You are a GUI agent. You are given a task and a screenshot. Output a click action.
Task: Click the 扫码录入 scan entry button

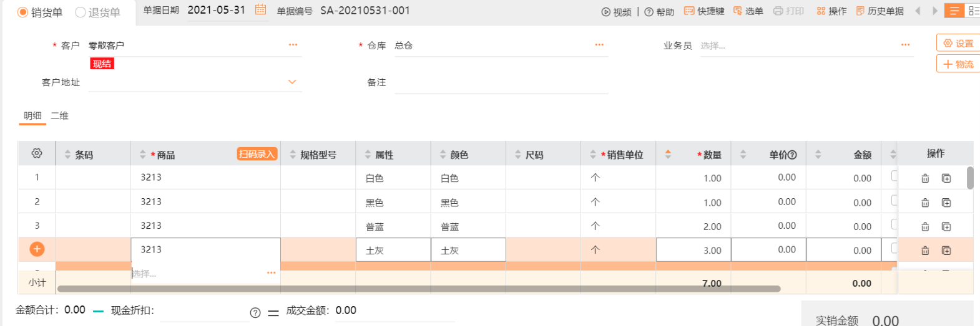click(x=257, y=154)
